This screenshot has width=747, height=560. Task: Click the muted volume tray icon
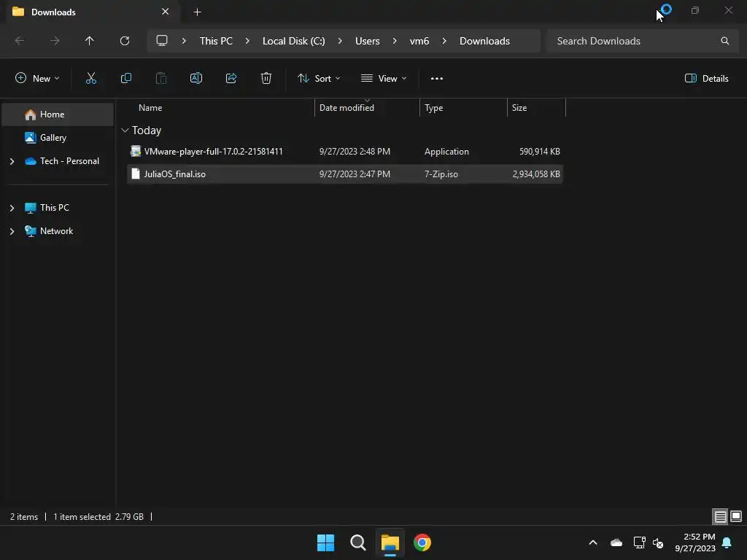[x=658, y=542]
